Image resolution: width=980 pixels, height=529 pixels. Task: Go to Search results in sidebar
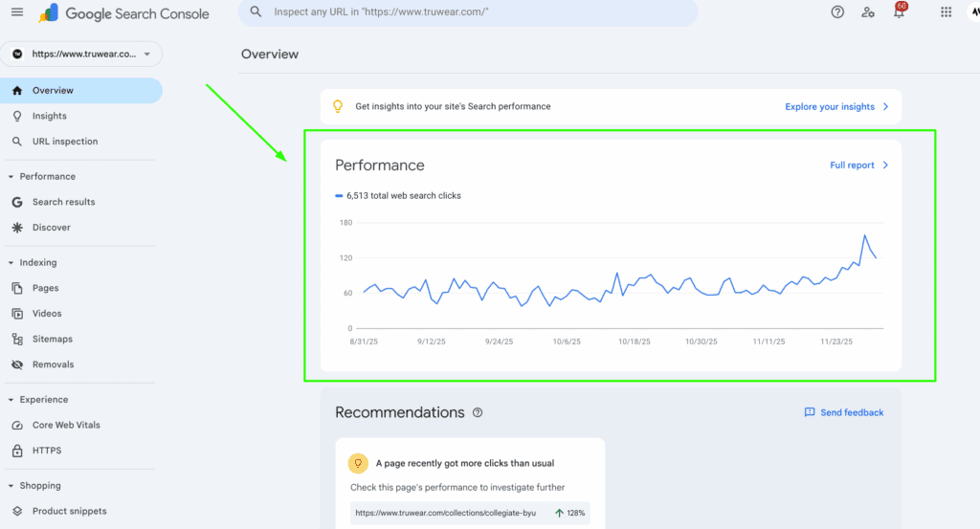(x=63, y=202)
